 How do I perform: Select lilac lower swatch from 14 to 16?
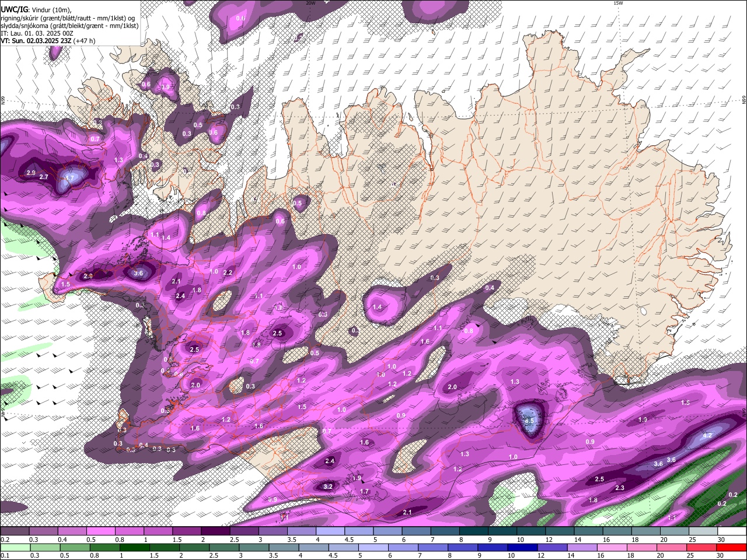coord(581,548)
